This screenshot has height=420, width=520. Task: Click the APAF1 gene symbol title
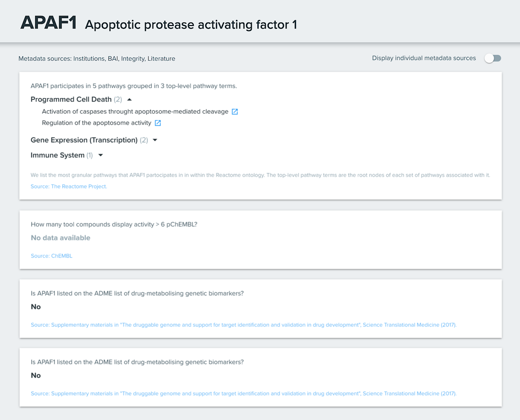coord(48,23)
